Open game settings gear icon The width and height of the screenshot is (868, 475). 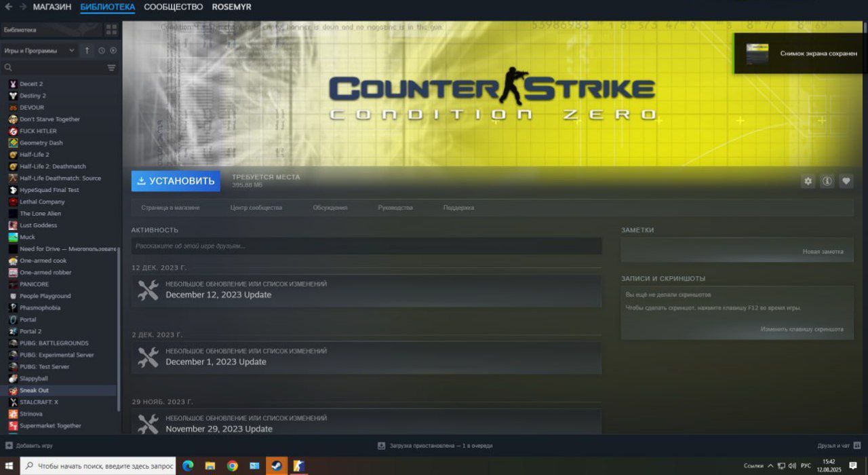808,181
